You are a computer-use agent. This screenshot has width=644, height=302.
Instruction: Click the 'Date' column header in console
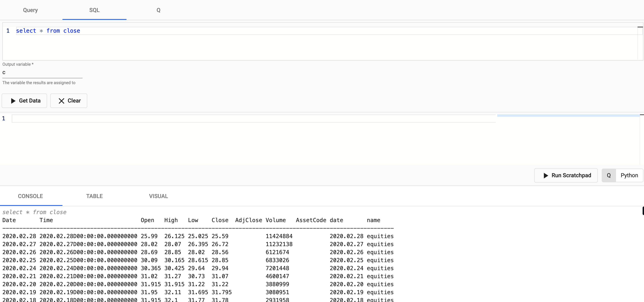9,220
